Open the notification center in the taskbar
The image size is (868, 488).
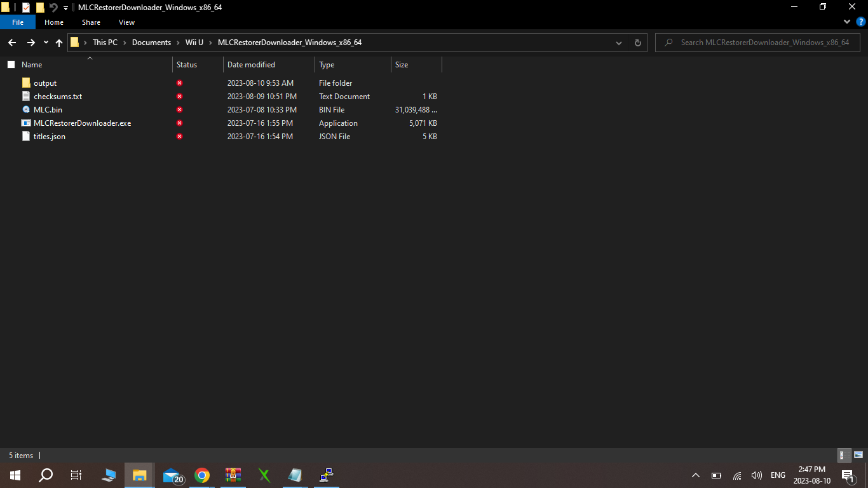click(848, 475)
